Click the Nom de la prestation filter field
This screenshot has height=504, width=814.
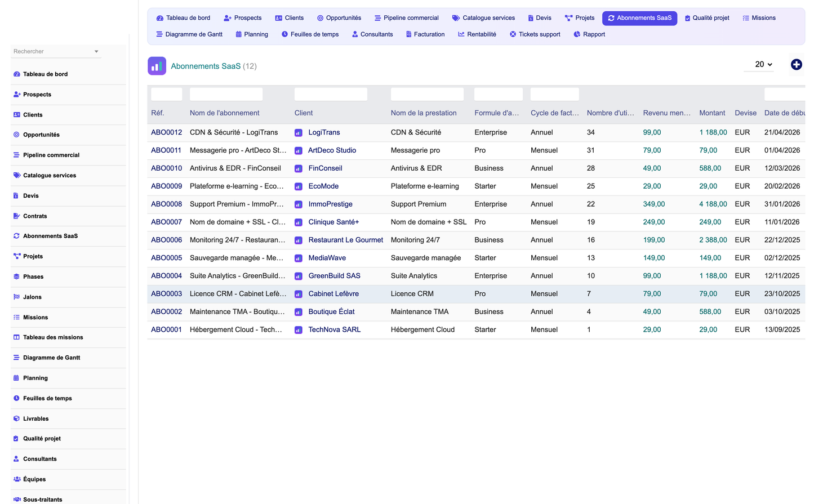427,94
